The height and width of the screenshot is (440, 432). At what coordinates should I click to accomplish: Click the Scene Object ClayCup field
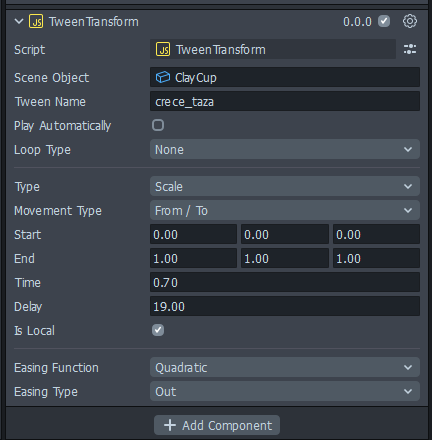pyautogui.click(x=285, y=77)
